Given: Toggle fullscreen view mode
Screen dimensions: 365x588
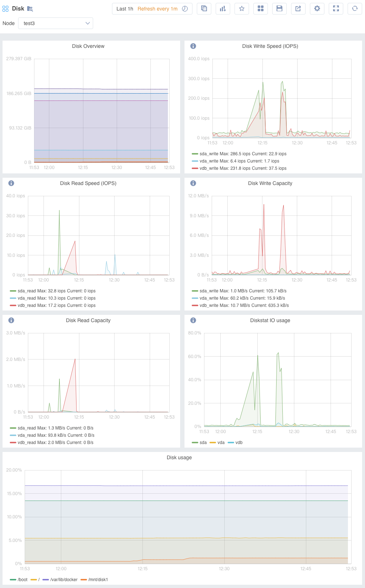Looking at the screenshot, I should pyautogui.click(x=336, y=9).
